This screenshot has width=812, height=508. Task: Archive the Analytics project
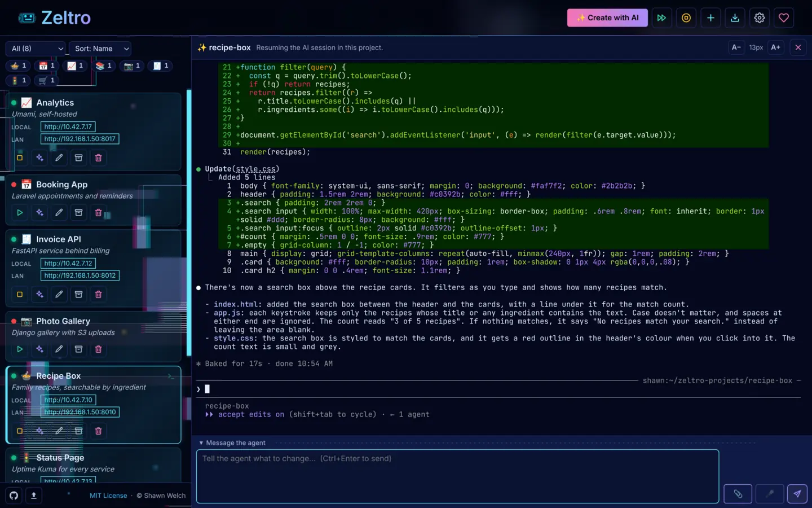pyautogui.click(x=79, y=157)
